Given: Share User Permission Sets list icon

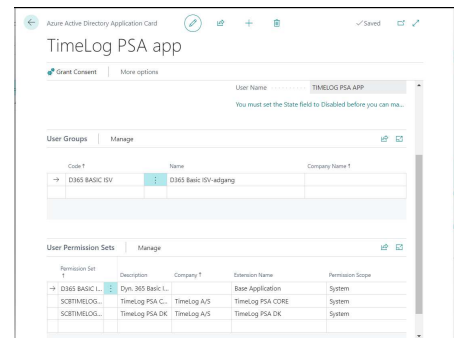Looking at the screenshot, I should point(384,247).
